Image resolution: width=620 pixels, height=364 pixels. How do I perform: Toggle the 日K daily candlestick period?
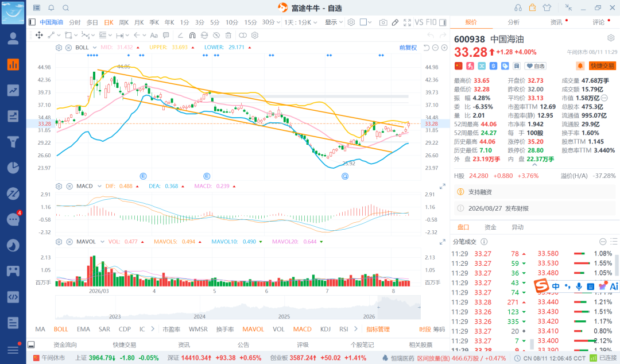click(108, 22)
